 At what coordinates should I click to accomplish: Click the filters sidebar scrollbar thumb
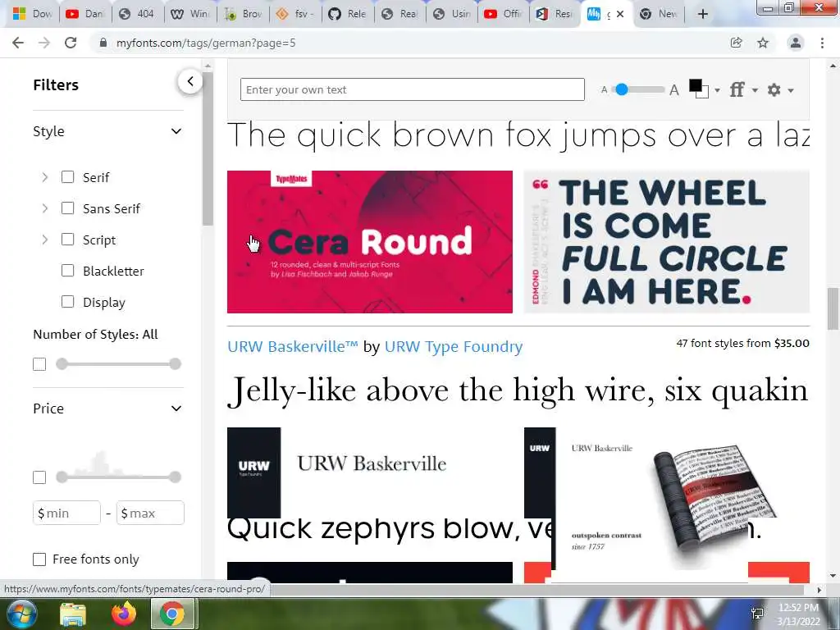pos(208,148)
